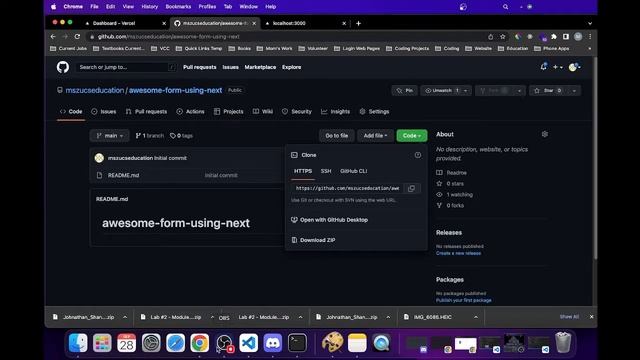Open Marketplace in GitHub header
The image size is (640, 360).
(x=260, y=67)
